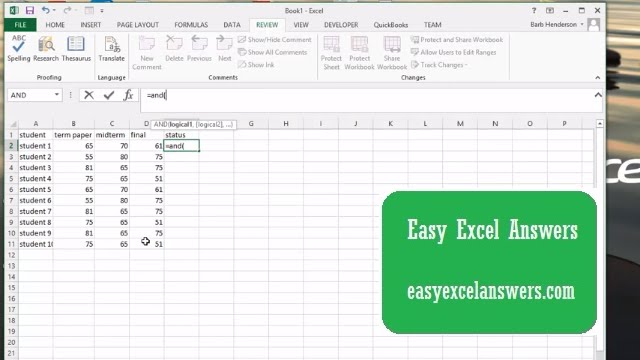Select column G header
The height and width of the screenshot is (360, 640).
pos(251,123)
